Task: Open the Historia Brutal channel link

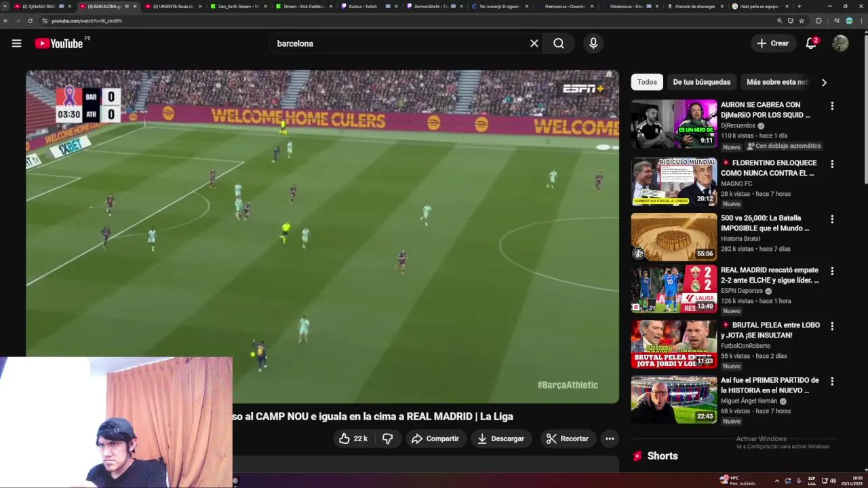Action: click(x=741, y=239)
